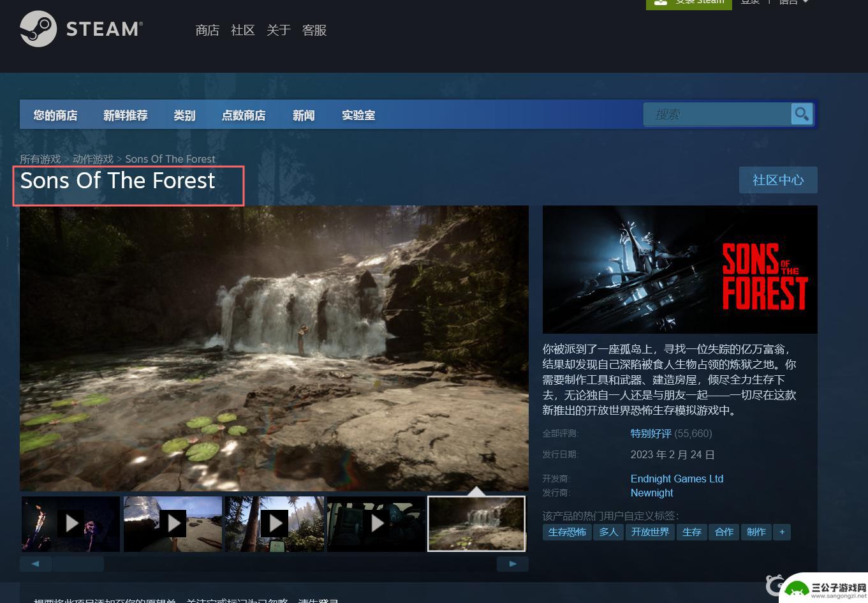Viewport: 868px width, 603px height.
Task: Click the main waterfall screenshot
Action: [x=274, y=348]
